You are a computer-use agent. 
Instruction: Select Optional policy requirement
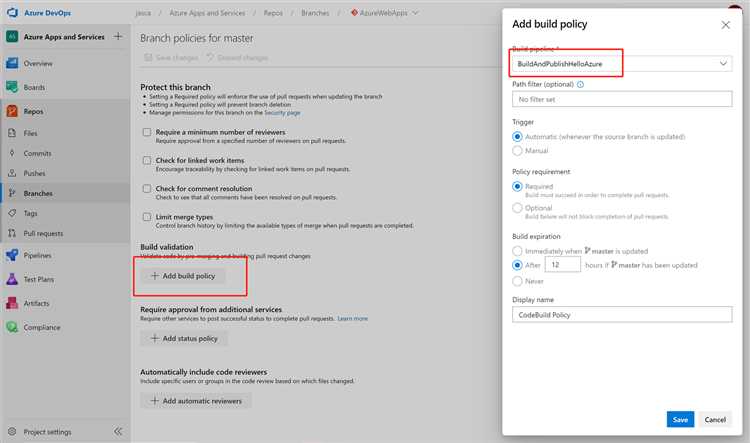tap(517, 208)
